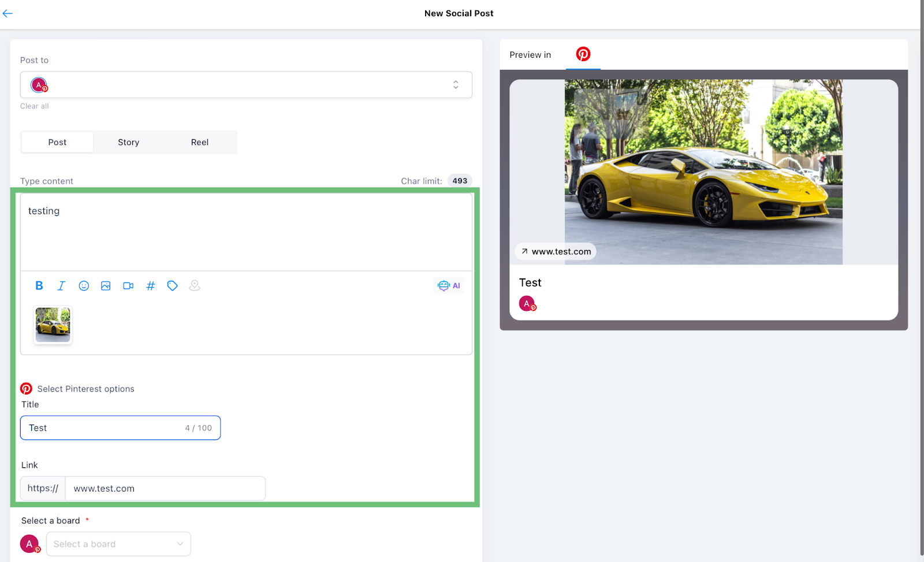924x562 pixels.
Task: Go back with the left arrow icon
Action: 8,13
